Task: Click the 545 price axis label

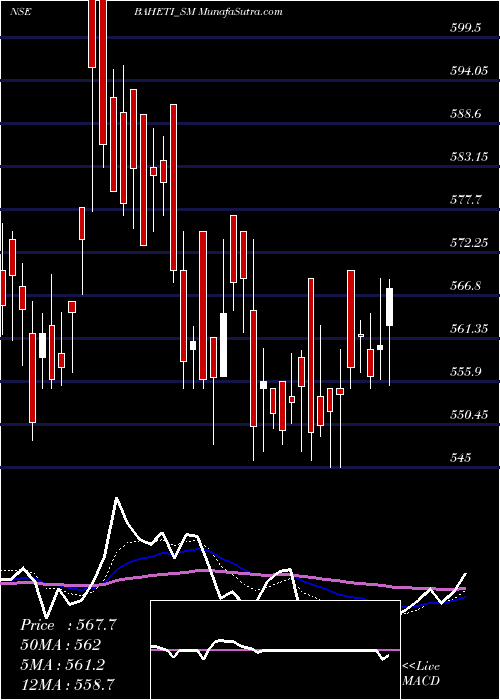Action: [460, 457]
